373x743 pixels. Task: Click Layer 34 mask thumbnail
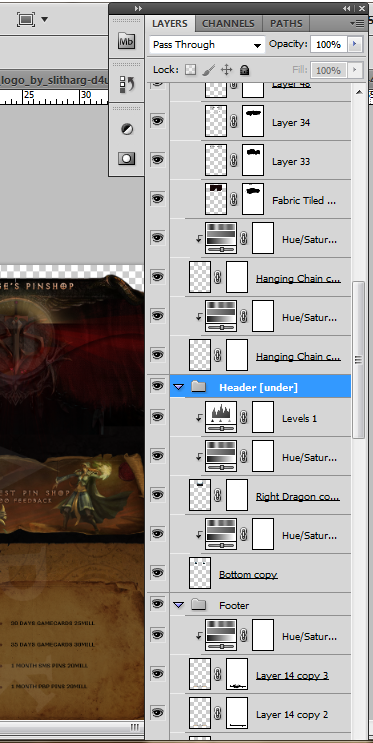pos(253,121)
